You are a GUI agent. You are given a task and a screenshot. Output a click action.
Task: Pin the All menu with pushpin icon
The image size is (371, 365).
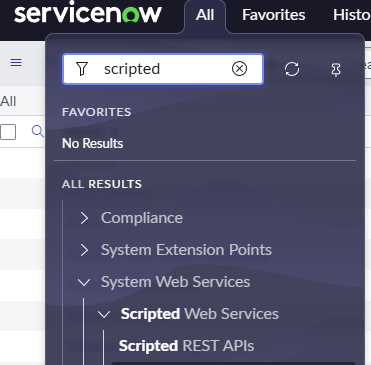(x=336, y=70)
